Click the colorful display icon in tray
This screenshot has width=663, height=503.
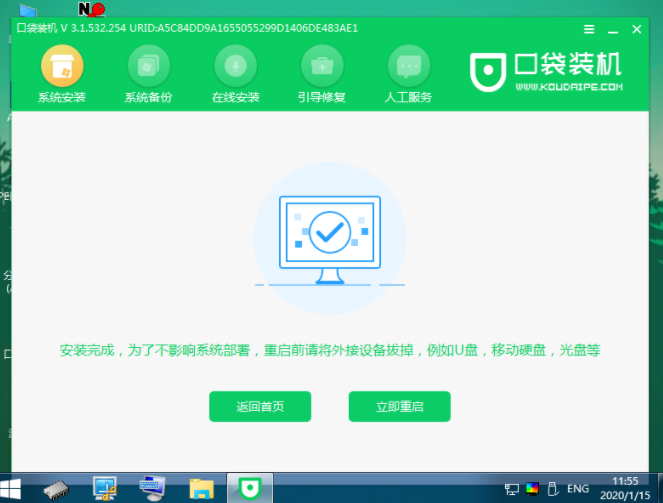[533, 489]
